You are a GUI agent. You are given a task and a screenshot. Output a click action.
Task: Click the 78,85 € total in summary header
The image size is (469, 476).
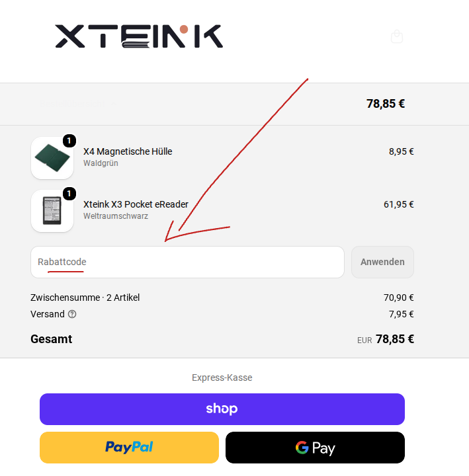[386, 104]
